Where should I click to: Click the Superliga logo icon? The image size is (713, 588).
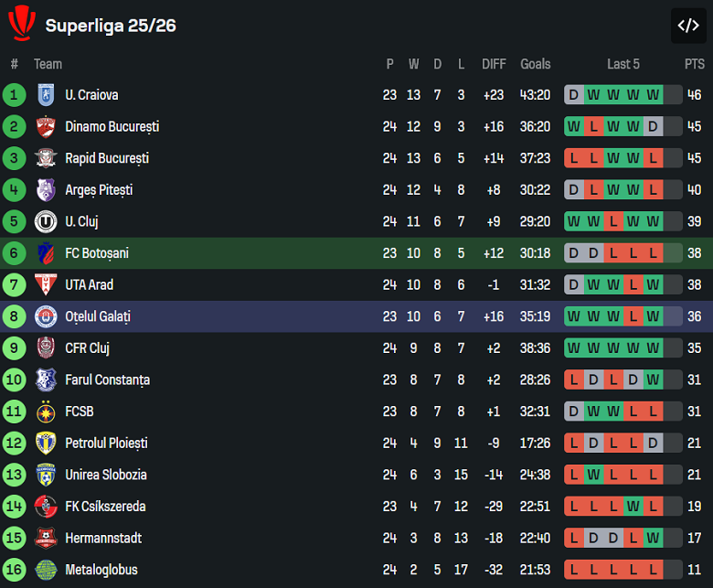pyautogui.click(x=21, y=25)
